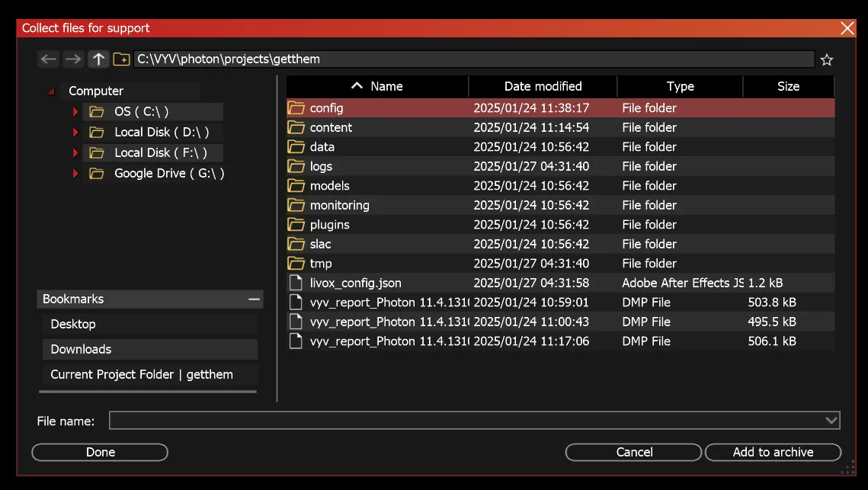This screenshot has height=490, width=868.
Task: Click the 1.2 kB size cell
Action: (765, 283)
